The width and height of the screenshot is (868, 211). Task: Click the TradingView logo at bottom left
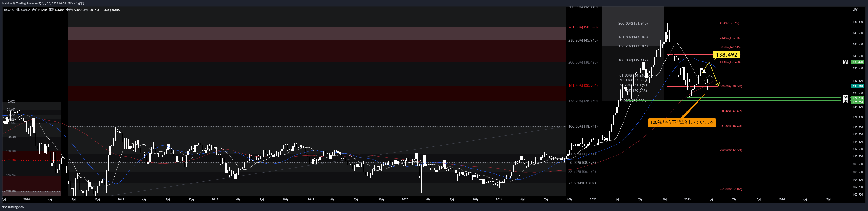(13, 207)
